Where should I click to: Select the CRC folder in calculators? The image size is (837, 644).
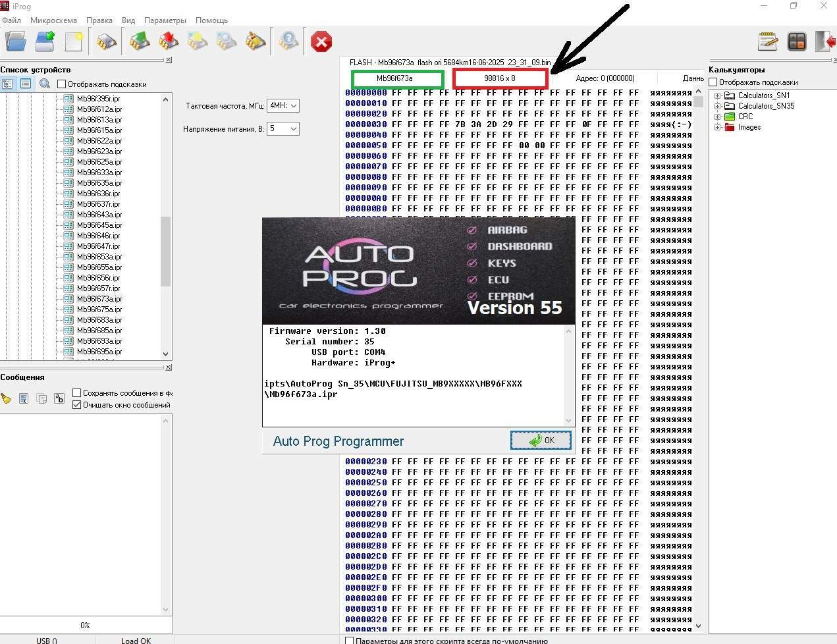pos(745,117)
